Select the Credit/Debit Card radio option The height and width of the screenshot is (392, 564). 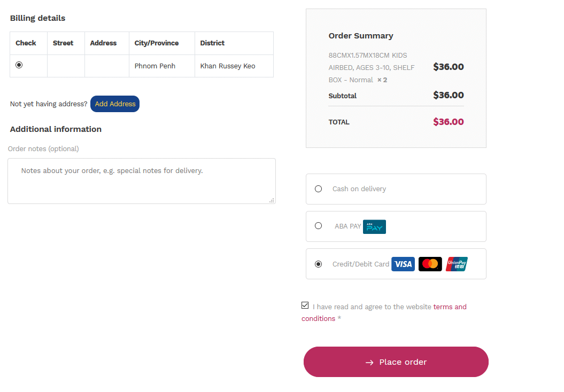click(x=319, y=264)
